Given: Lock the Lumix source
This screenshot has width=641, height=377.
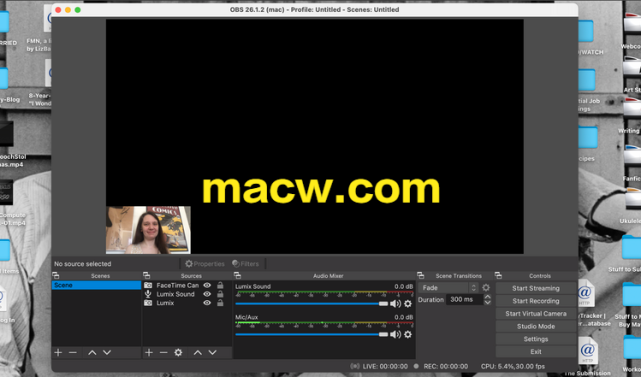Looking at the screenshot, I should [x=220, y=303].
